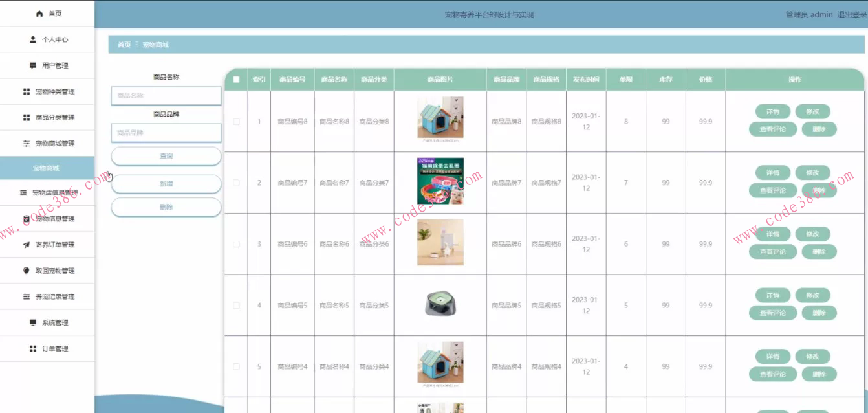The width and height of the screenshot is (868, 413).
Task: Click 查看评论 for 商品名称7 row
Action: click(773, 190)
